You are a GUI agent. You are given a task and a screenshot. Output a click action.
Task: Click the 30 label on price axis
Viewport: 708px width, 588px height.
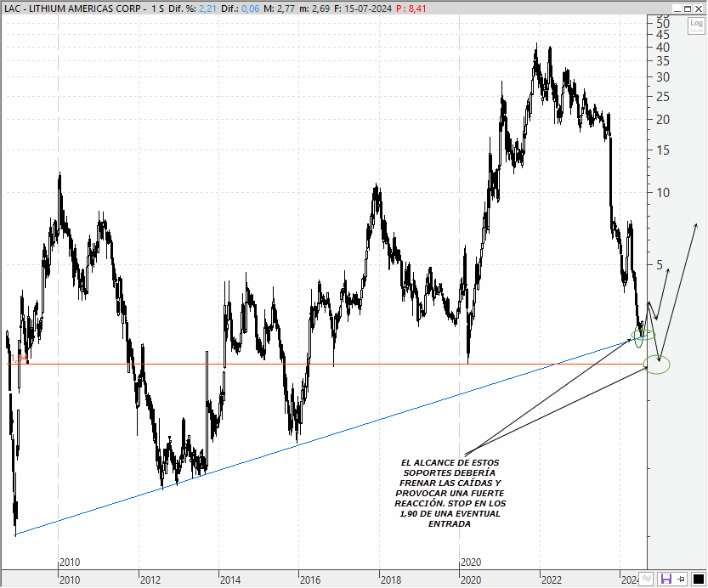(663, 77)
